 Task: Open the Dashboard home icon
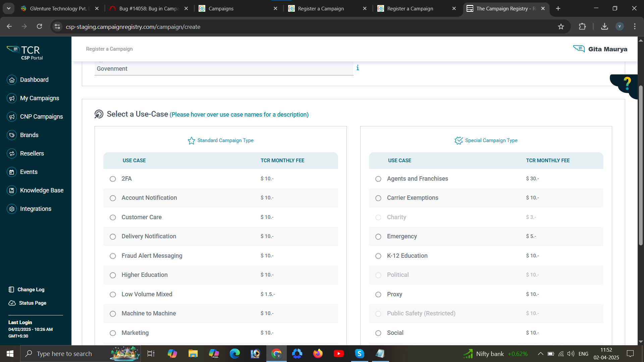tap(12, 80)
